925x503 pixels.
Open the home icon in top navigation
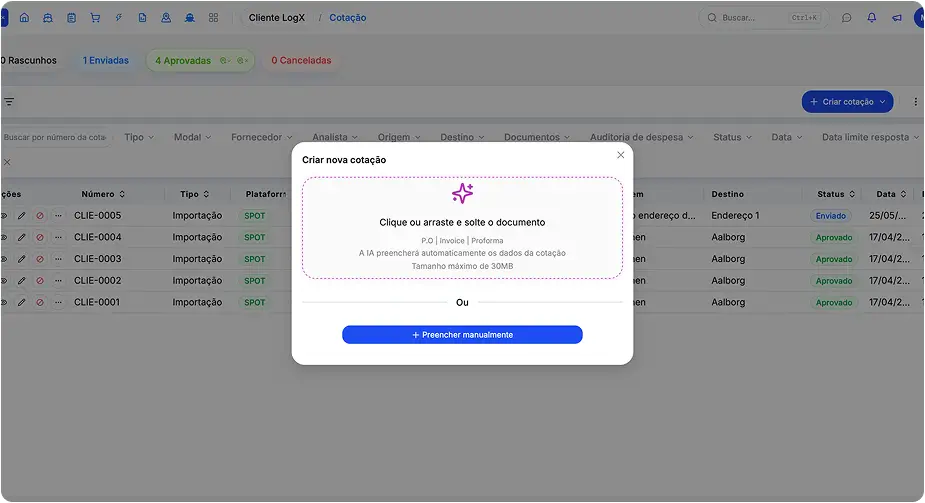point(24,18)
